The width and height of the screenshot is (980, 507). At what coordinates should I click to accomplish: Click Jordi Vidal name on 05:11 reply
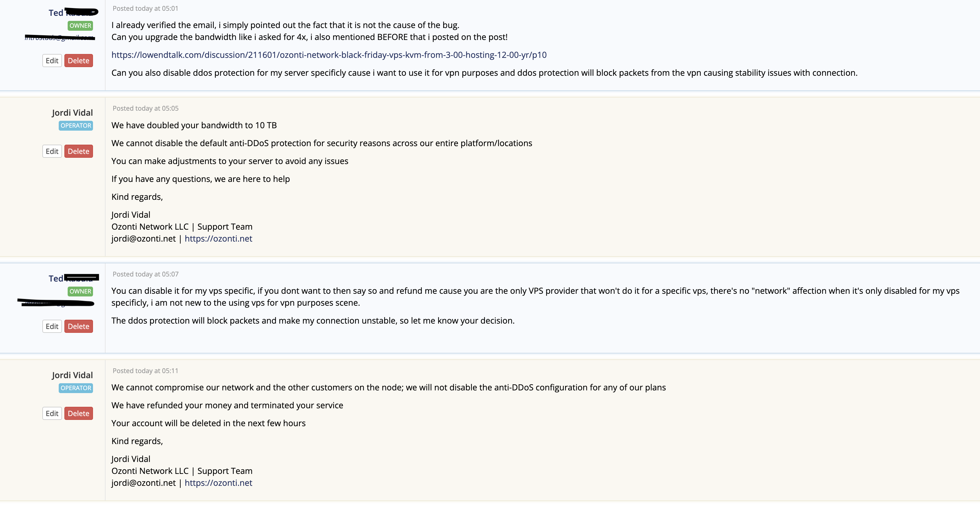tap(72, 375)
